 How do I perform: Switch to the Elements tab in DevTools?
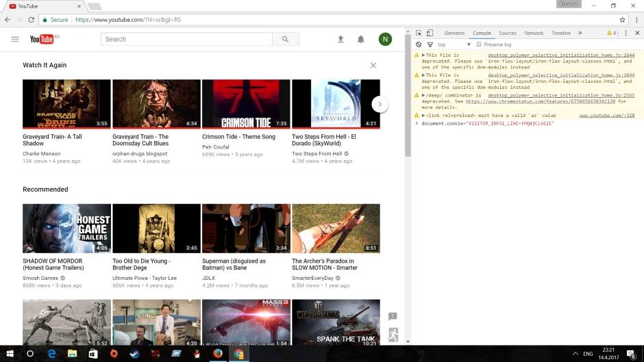pyautogui.click(x=454, y=33)
